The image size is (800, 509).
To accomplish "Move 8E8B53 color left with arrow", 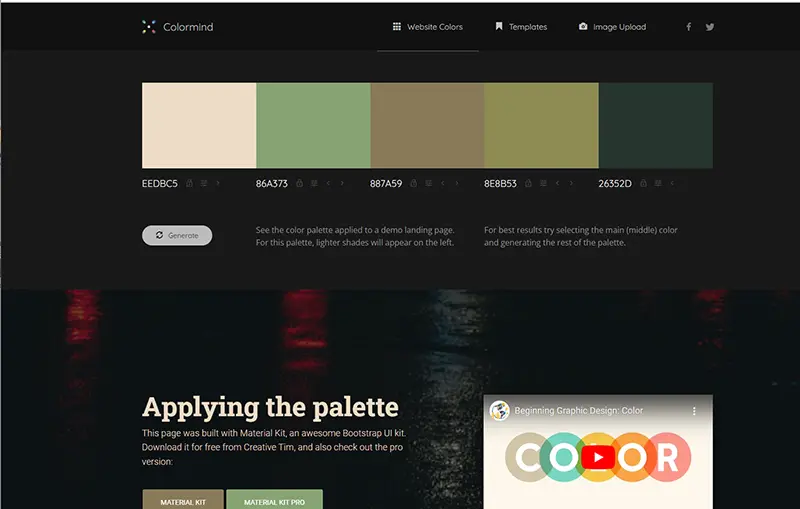I will [557, 183].
